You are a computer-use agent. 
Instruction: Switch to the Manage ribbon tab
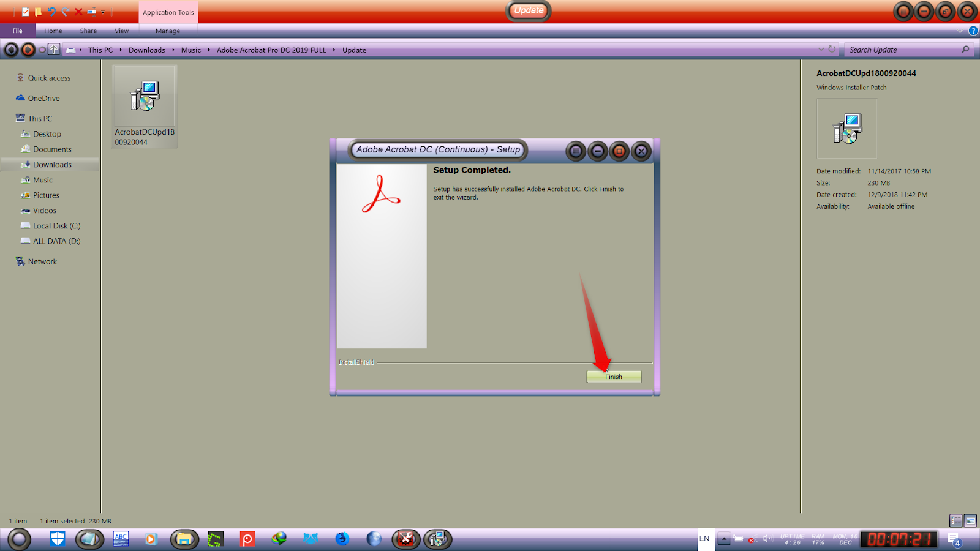tap(167, 31)
